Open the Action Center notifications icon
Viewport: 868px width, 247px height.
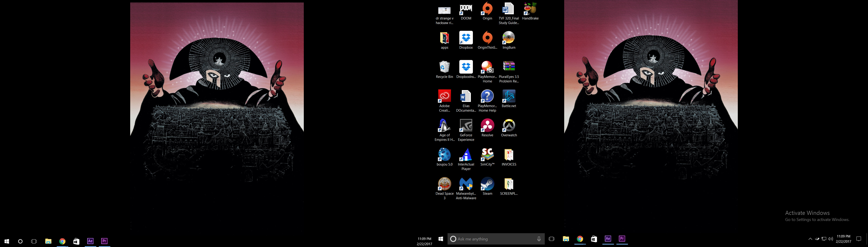point(859,239)
